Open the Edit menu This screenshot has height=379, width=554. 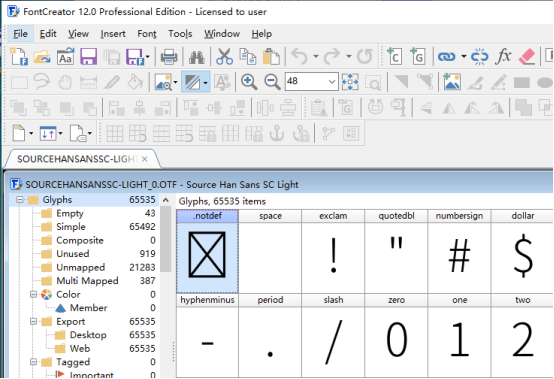(48, 34)
